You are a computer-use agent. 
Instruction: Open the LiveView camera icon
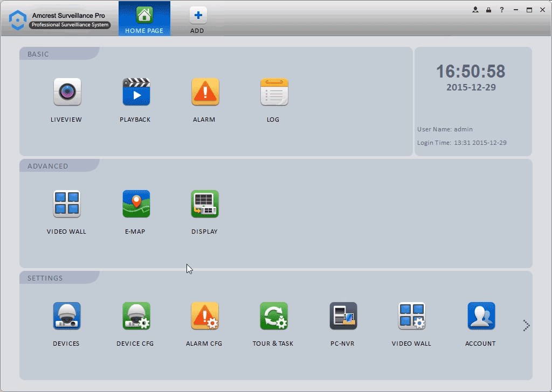pyautogui.click(x=67, y=92)
